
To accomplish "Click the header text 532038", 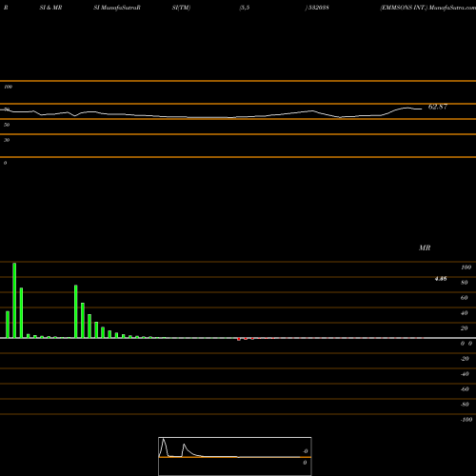I will [318, 8].
